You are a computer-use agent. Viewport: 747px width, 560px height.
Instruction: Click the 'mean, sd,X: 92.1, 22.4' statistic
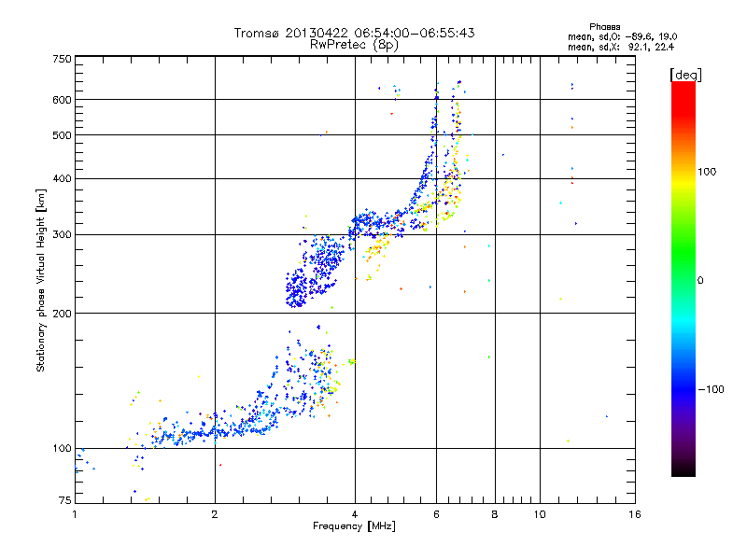621,47
